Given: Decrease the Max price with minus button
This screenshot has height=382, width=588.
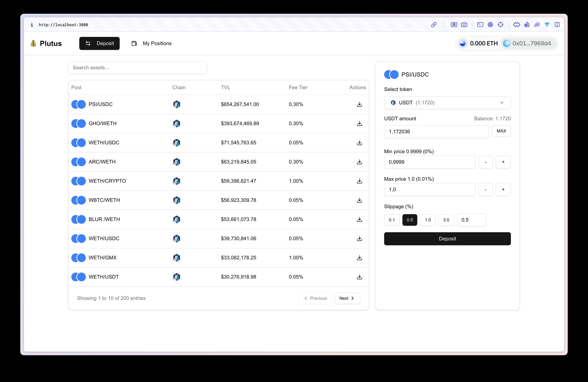Looking at the screenshot, I should coord(486,190).
